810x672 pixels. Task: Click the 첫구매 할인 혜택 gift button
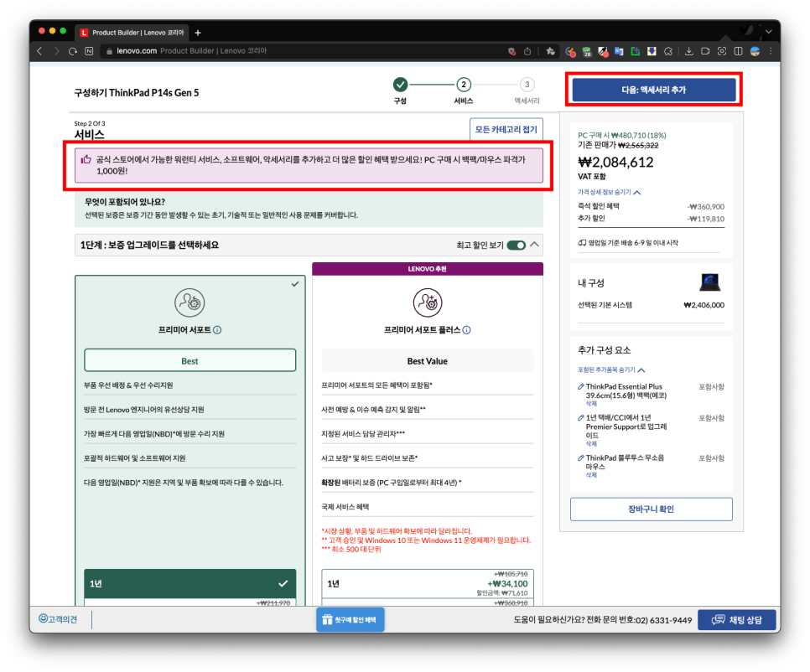tap(350, 619)
